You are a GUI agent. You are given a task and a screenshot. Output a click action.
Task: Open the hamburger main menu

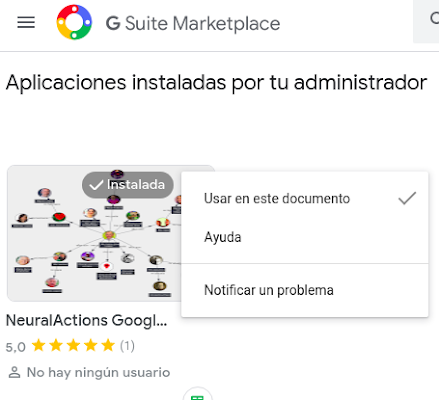(26, 22)
